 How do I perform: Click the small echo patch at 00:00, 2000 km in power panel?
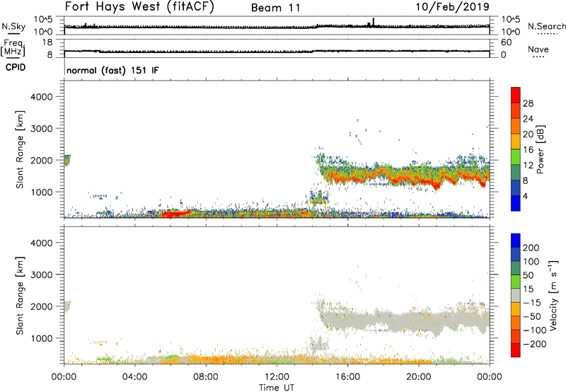click(67, 159)
